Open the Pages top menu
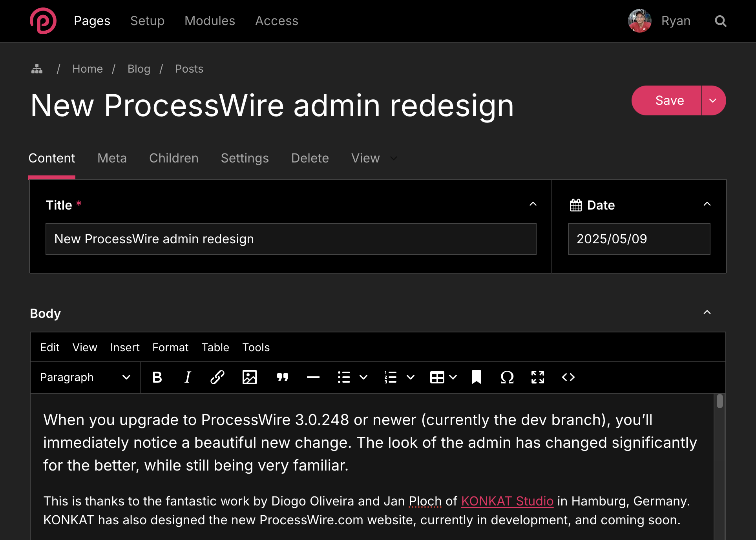The width and height of the screenshot is (756, 540). [x=92, y=21]
